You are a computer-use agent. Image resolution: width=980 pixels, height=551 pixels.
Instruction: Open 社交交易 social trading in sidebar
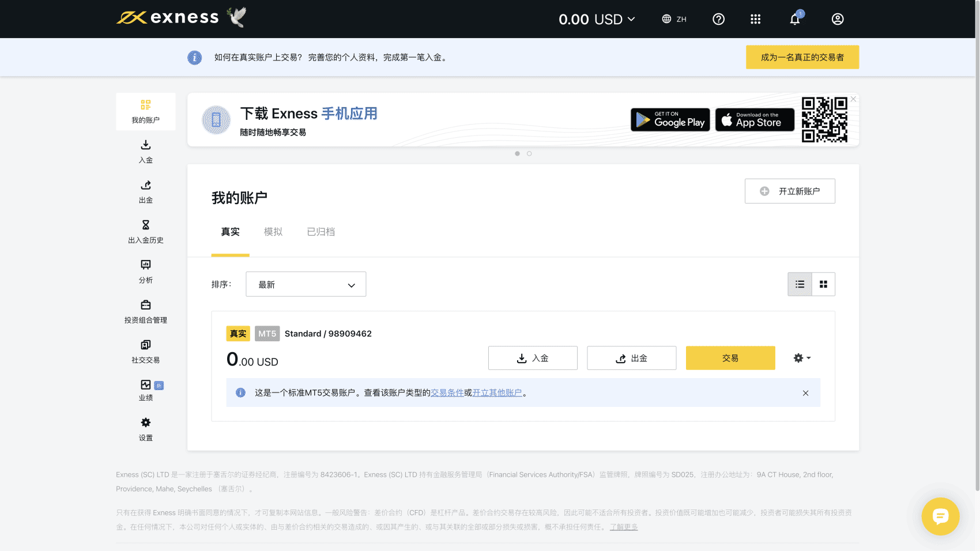tap(146, 351)
